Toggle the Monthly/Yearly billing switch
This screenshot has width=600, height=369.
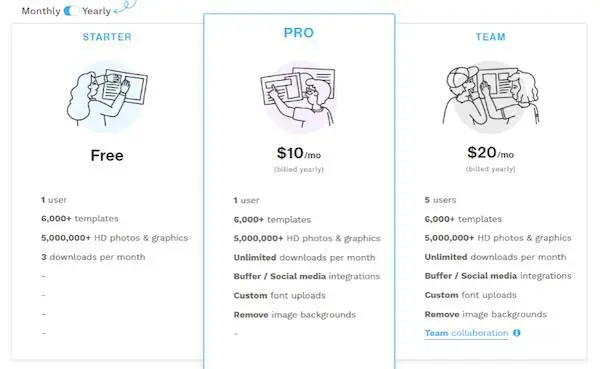coord(71,11)
